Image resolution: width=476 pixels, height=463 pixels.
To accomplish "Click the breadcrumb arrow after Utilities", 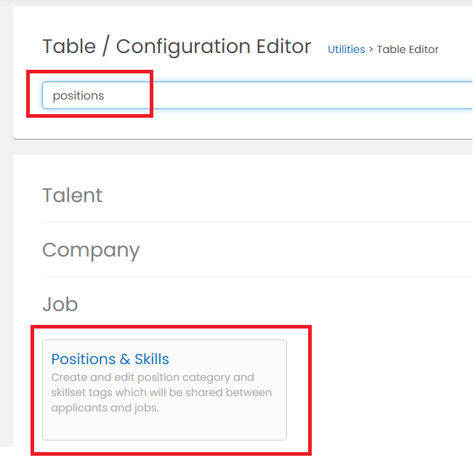I will [371, 49].
